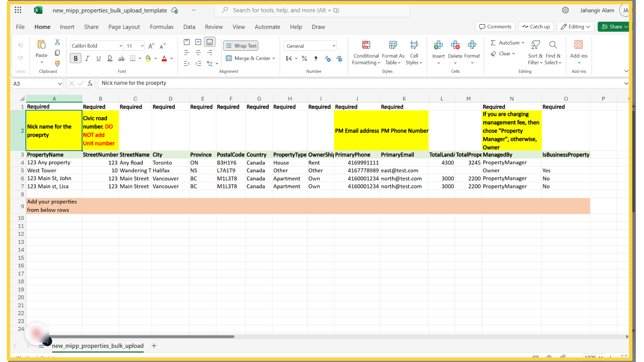Viewport: 644px width, 362px height.
Task: Open the Add-ins button
Action: point(579,53)
